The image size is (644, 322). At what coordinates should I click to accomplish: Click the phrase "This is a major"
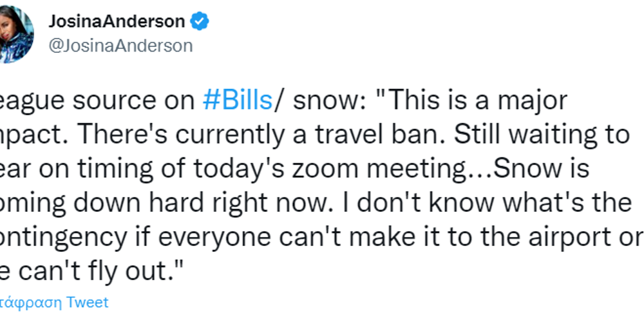pyautogui.click(x=477, y=100)
